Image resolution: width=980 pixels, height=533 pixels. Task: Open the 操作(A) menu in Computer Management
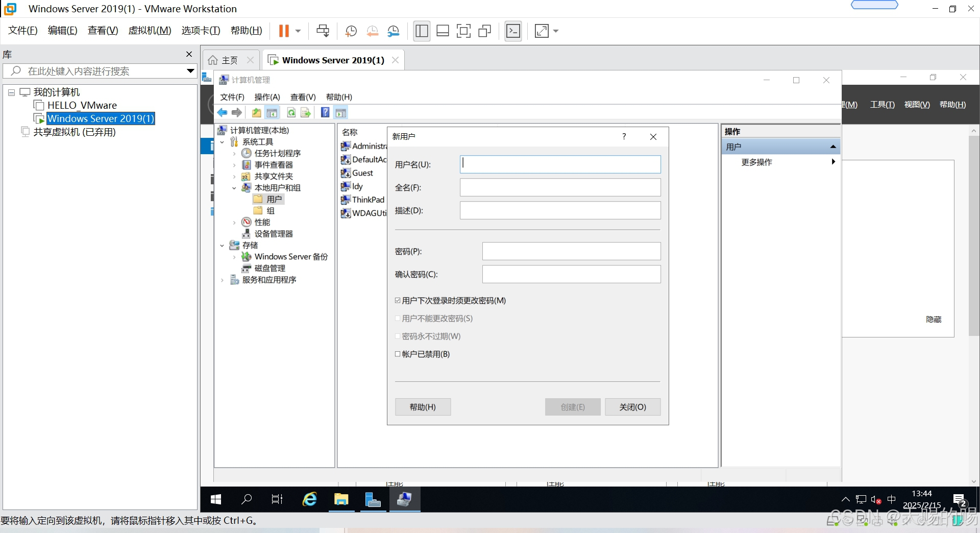pos(267,97)
